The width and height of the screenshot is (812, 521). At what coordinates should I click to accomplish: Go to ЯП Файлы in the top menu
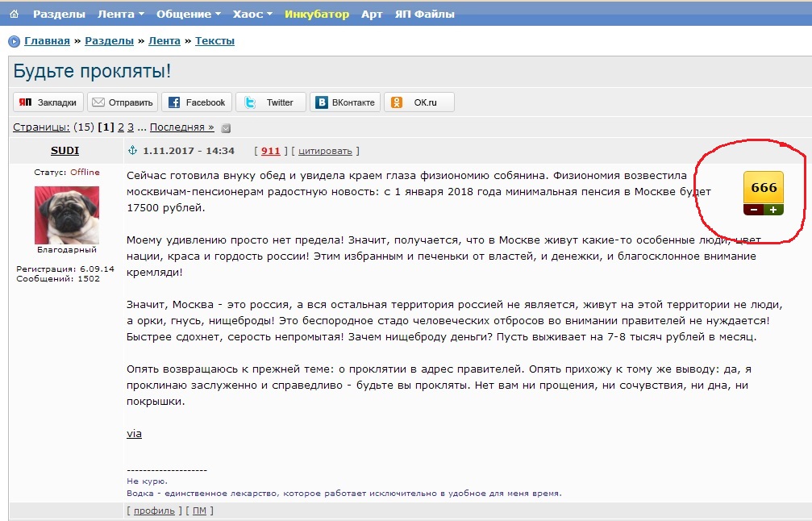424,14
